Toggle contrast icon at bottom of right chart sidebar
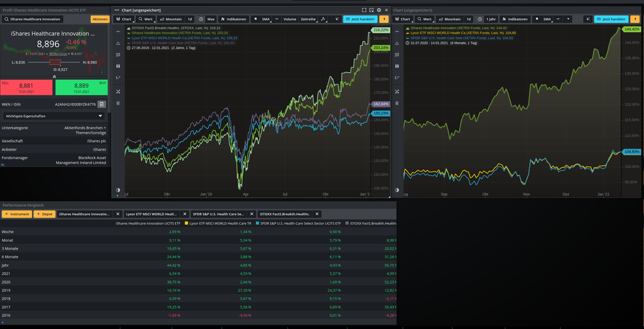 (396, 190)
